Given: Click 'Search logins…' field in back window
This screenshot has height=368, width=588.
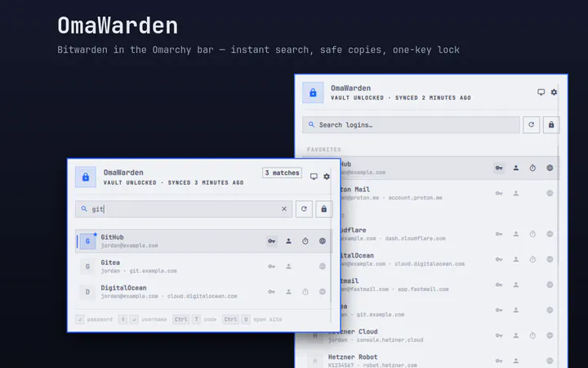Looking at the screenshot, I should (411, 124).
